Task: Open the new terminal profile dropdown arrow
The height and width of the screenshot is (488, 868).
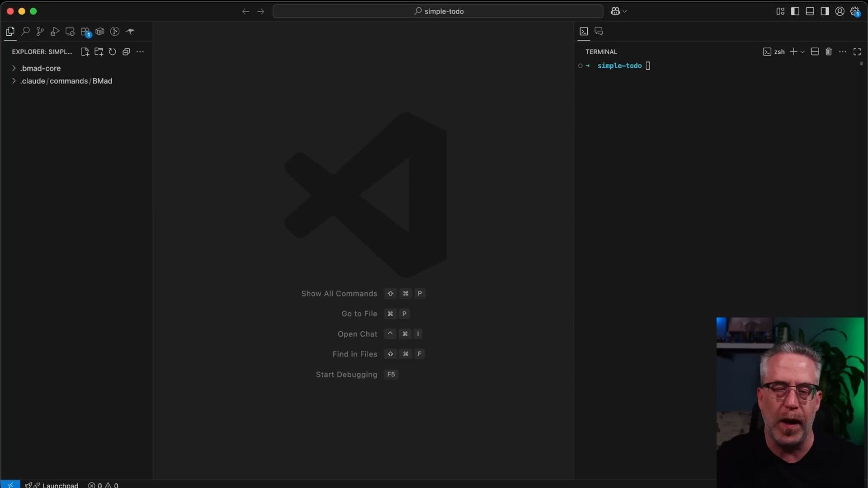Action: pyautogui.click(x=803, y=52)
